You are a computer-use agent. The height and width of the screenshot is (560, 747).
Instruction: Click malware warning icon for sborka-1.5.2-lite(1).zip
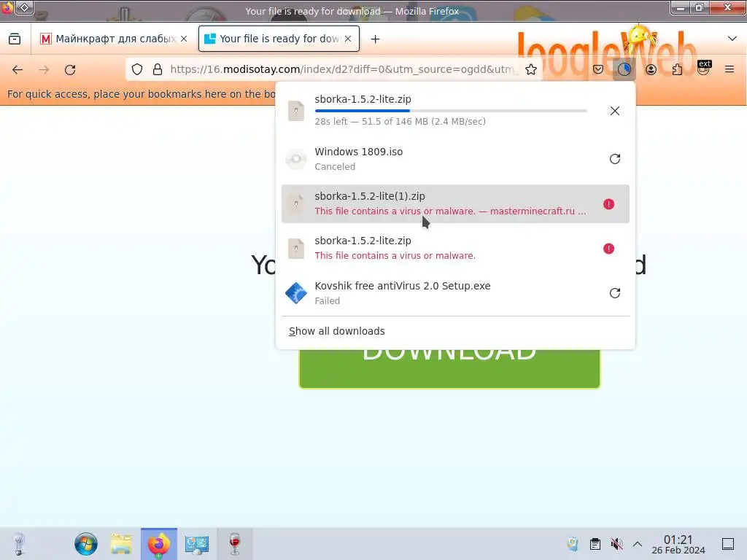point(608,204)
